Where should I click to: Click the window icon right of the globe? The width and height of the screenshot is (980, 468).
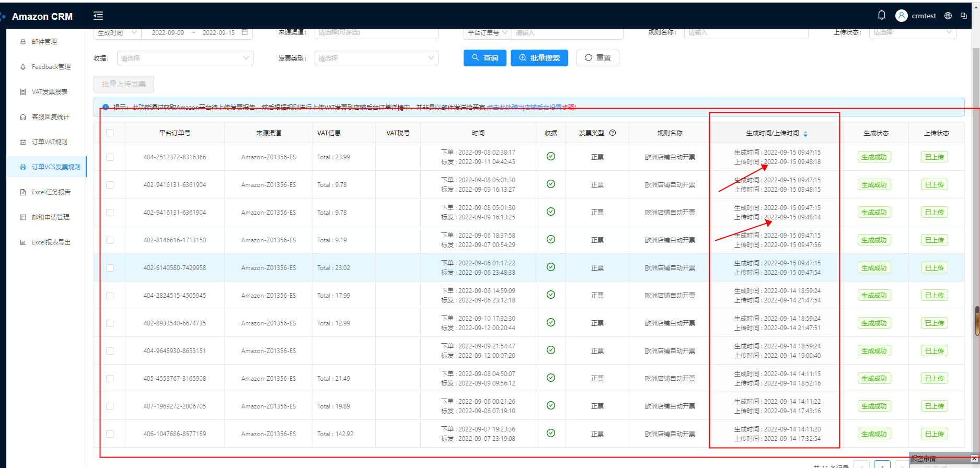(x=964, y=16)
